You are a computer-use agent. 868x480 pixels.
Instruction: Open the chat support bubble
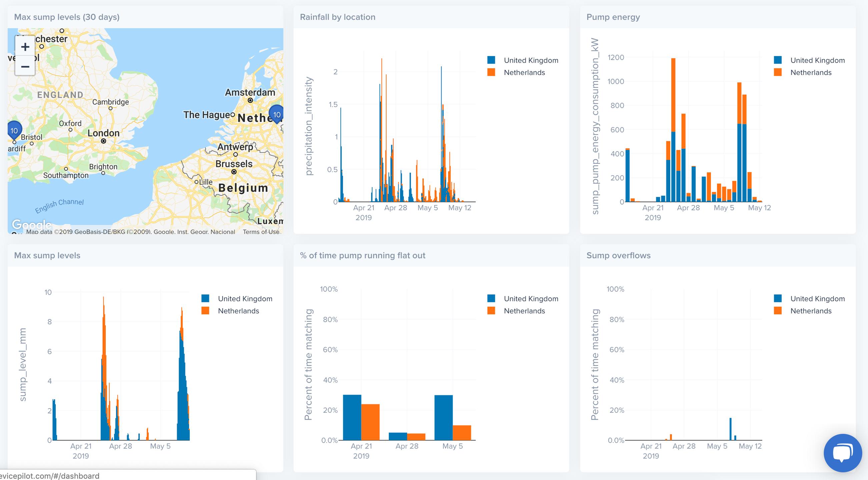tap(842, 452)
